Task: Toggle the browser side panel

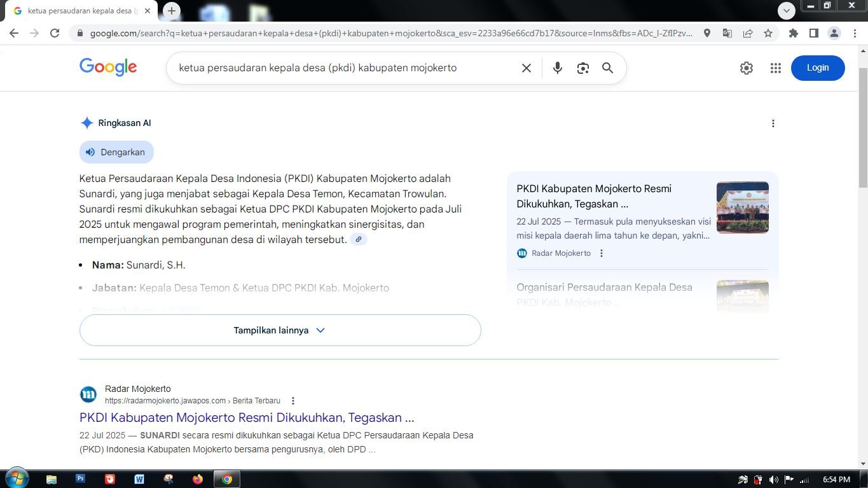Action: tap(813, 33)
